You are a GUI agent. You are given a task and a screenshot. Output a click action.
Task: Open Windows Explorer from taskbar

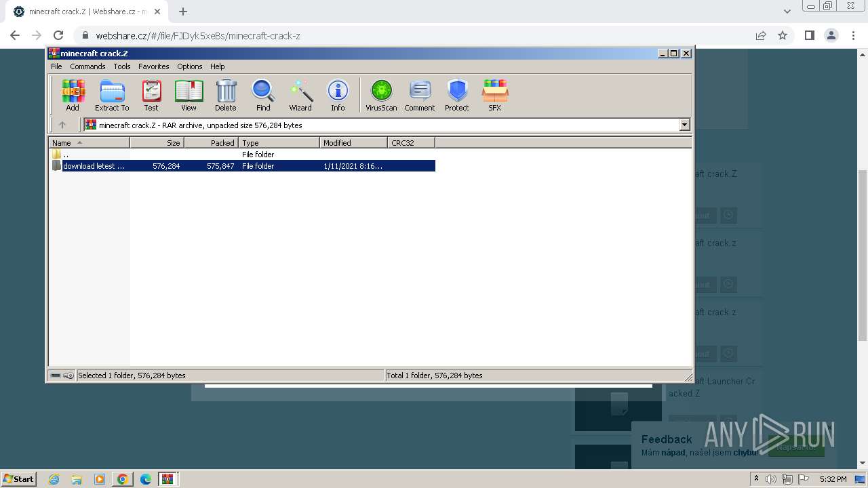[x=77, y=479]
